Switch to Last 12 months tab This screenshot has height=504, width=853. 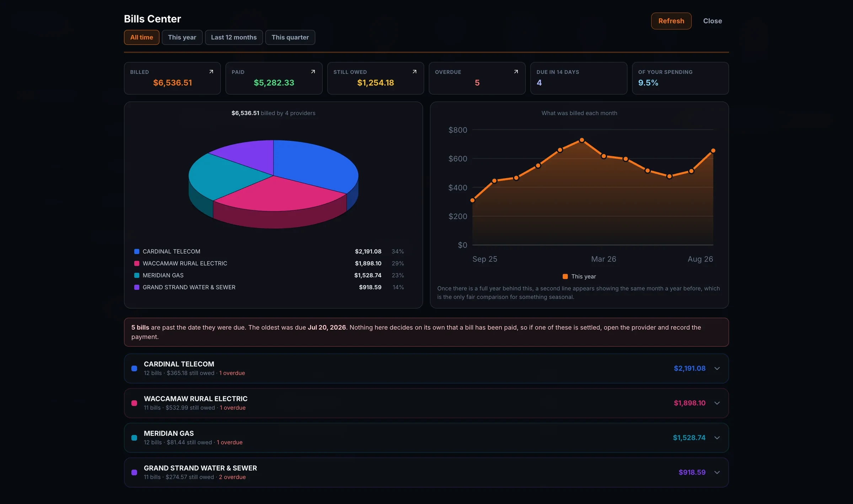point(234,37)
